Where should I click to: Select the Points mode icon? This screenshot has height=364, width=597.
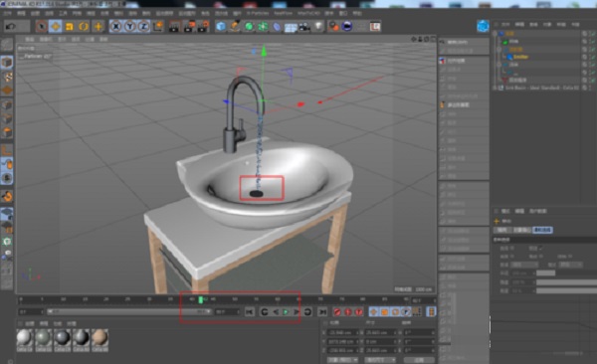(7, 104)
